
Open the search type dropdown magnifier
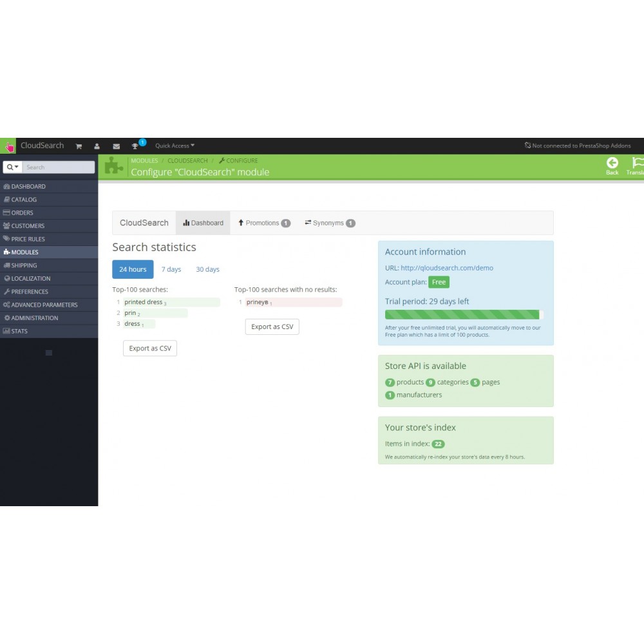pyautogui.click(x=12, y=167)
